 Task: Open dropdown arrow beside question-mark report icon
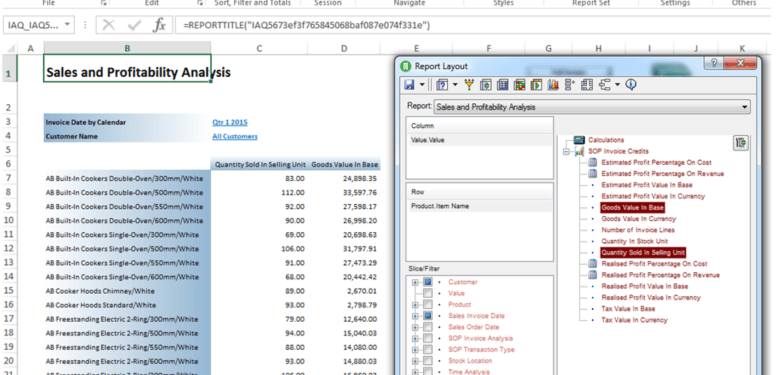point(455,85)
